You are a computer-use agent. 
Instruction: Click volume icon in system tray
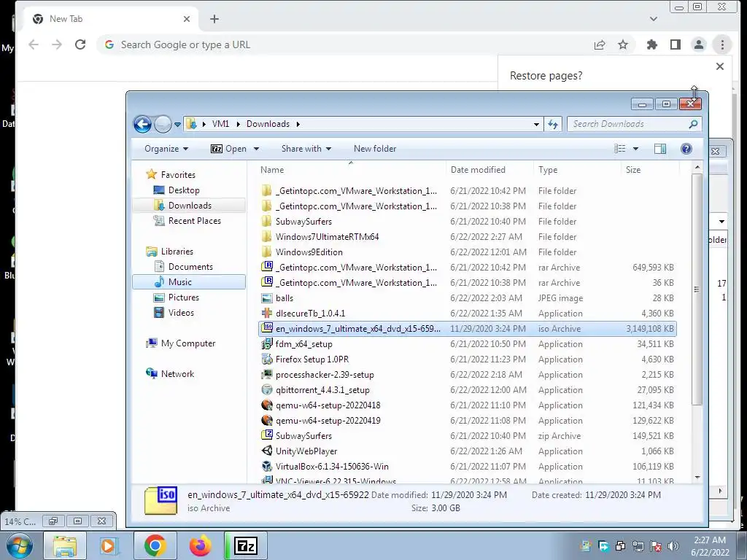tap(673, 545)
